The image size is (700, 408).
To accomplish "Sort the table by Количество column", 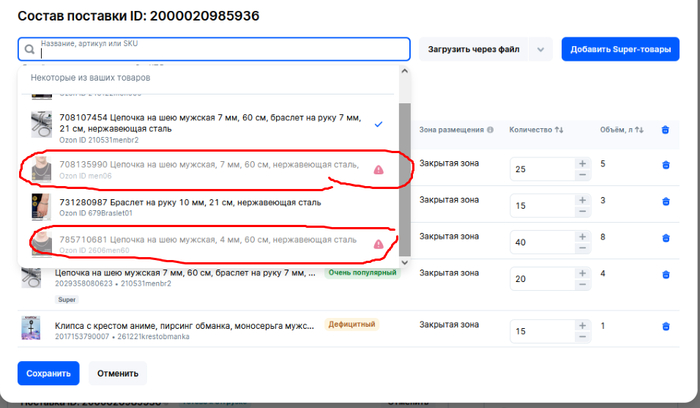I will (537, 130).
